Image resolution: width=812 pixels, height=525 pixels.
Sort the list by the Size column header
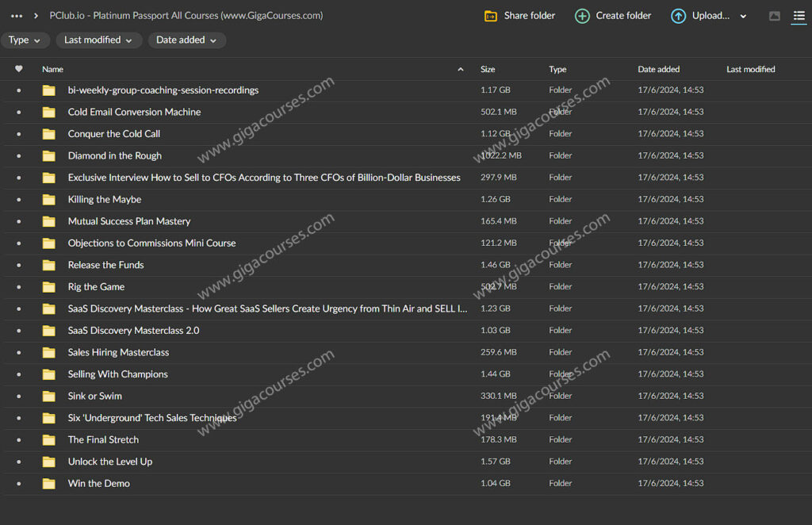point(488,69)
